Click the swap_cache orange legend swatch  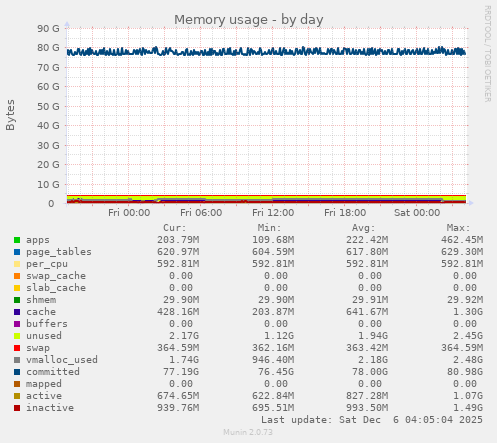(17, 276)
